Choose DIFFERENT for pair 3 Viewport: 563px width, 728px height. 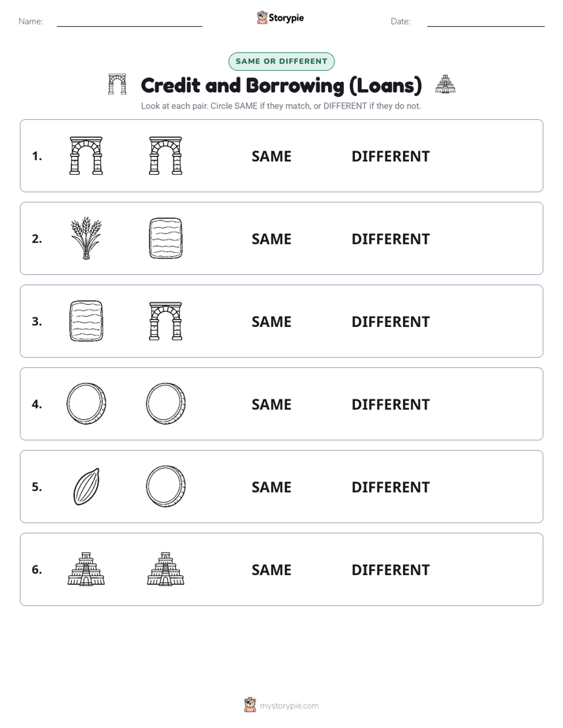[x=390, y=321]
